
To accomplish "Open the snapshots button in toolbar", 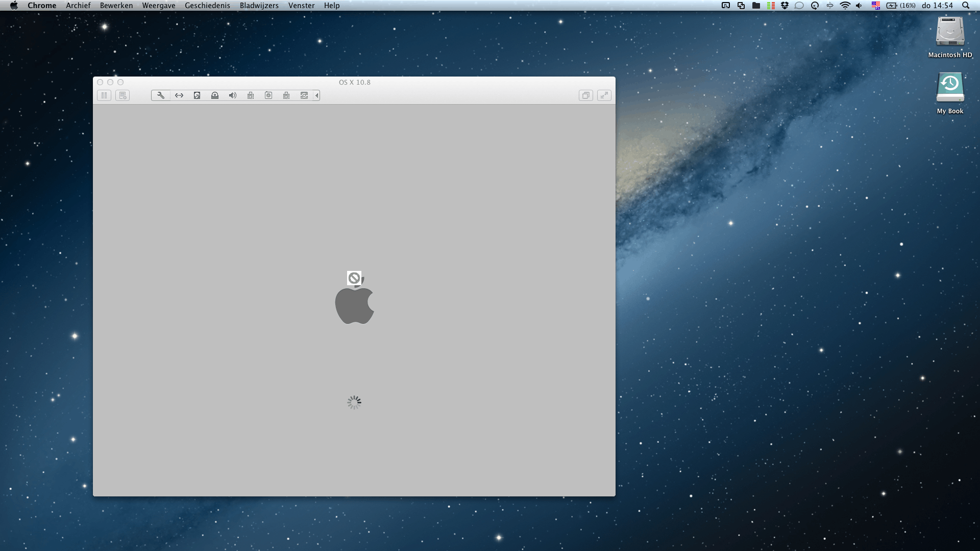I will pyautogui.click(x=122, y=95).
